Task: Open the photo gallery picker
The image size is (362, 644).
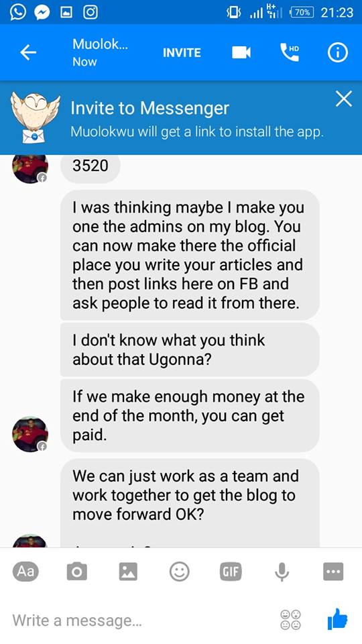Action: (x=128, y=572)
